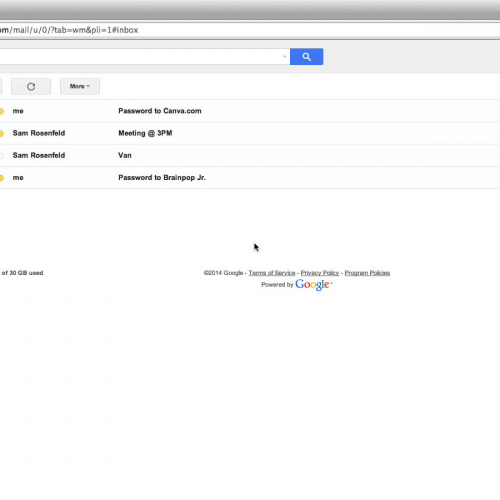Toggle importance marker on Password to Canva.com
The height and width of the screenshot is (500, 500).
[x=2, y=111]
